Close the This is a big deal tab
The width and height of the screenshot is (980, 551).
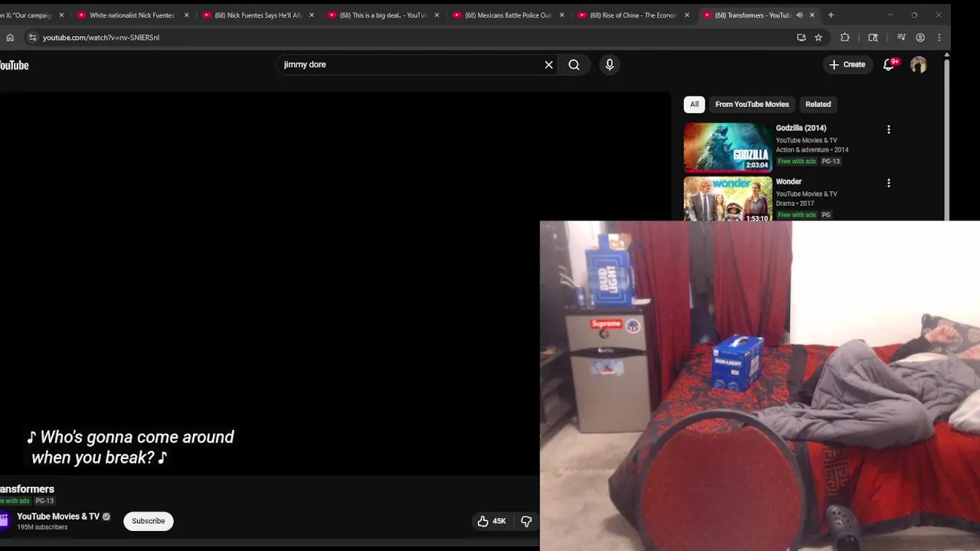(436, 15)
